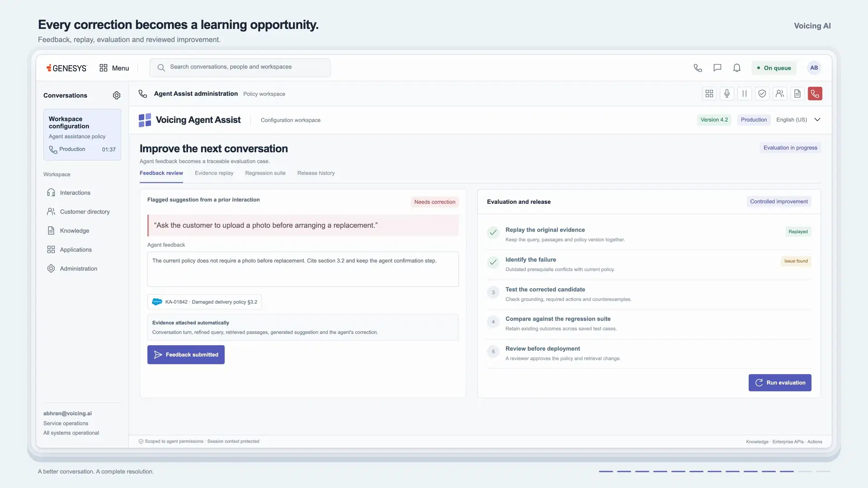Open the notes document icon
This screenshot has width=868, height=488.
point(797,94)
